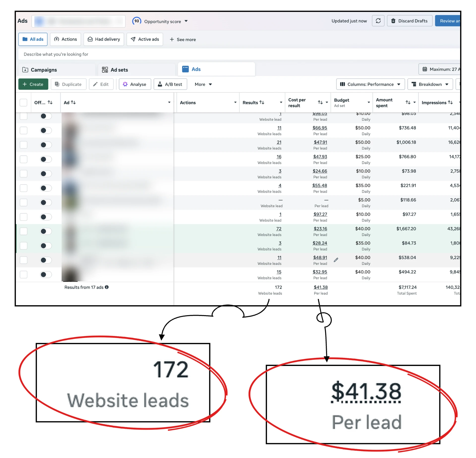Select the All ads filter
The height and width of the screenshot is (458, 476).
click(33, 39)
